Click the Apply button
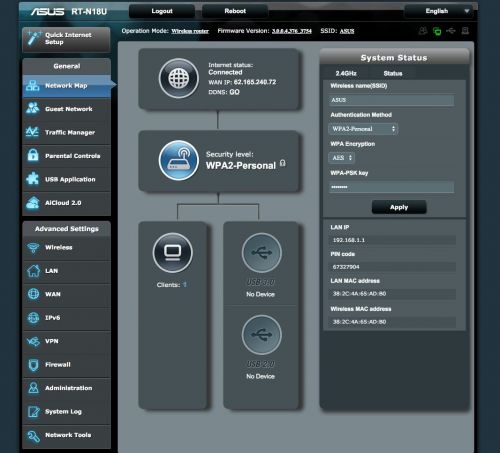This screenshot has height=453, width=500. [399, 207]
